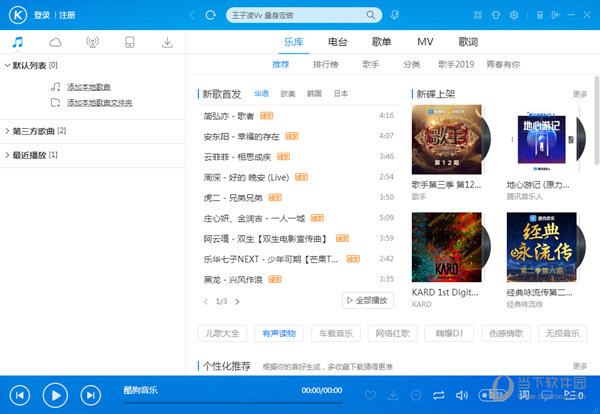Click the refresh icon beside search box
Viewport: 600px width, 414px height.
209,16
